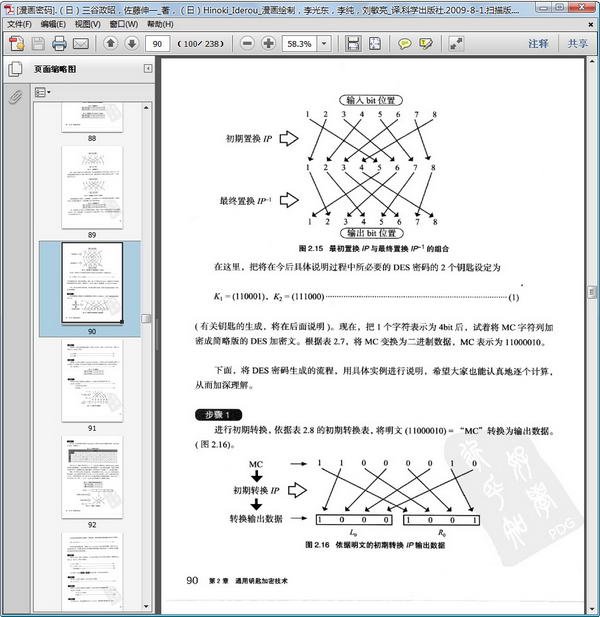Open the 文件(F) menu
Viewport: 600px width, 617px height.
(x=19, y=24)
